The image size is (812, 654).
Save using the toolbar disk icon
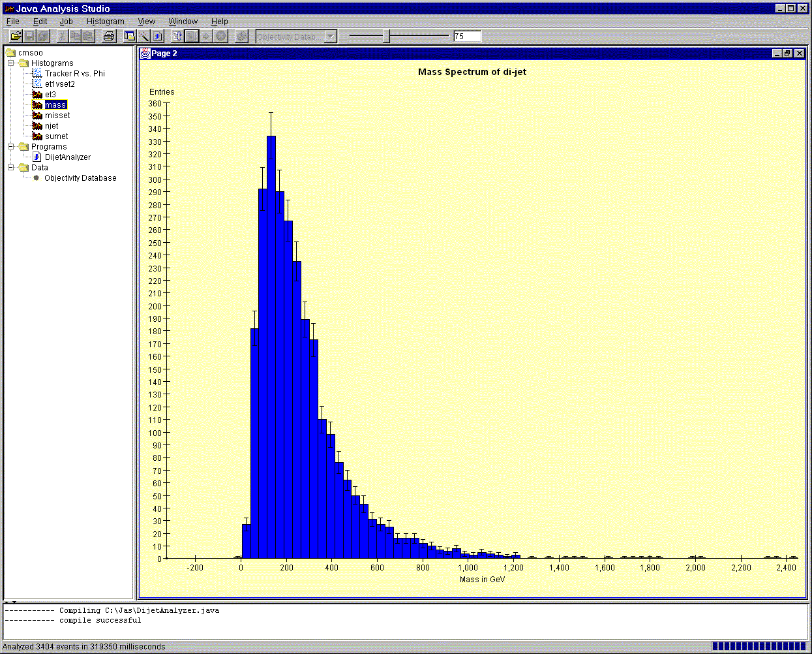click(29, 36)
